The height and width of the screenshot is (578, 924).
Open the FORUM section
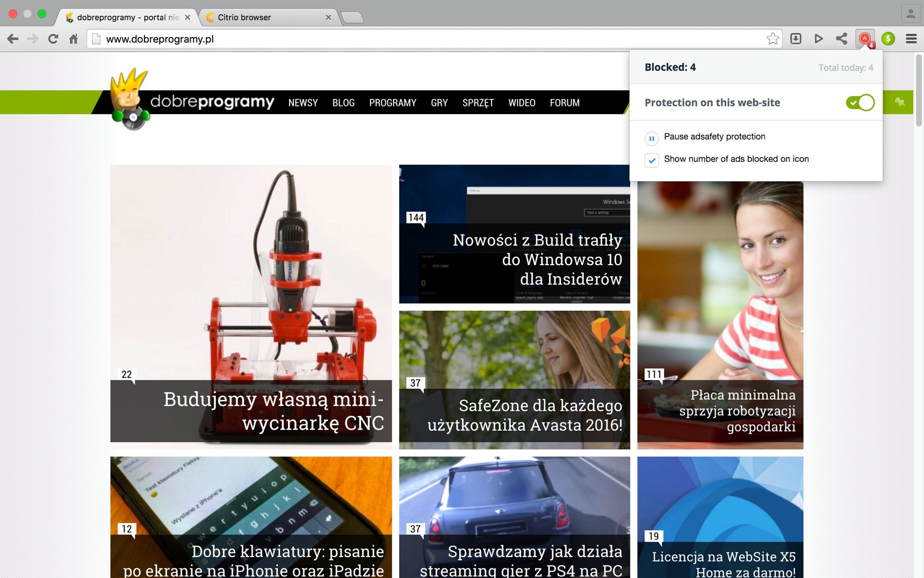(565, 103)
